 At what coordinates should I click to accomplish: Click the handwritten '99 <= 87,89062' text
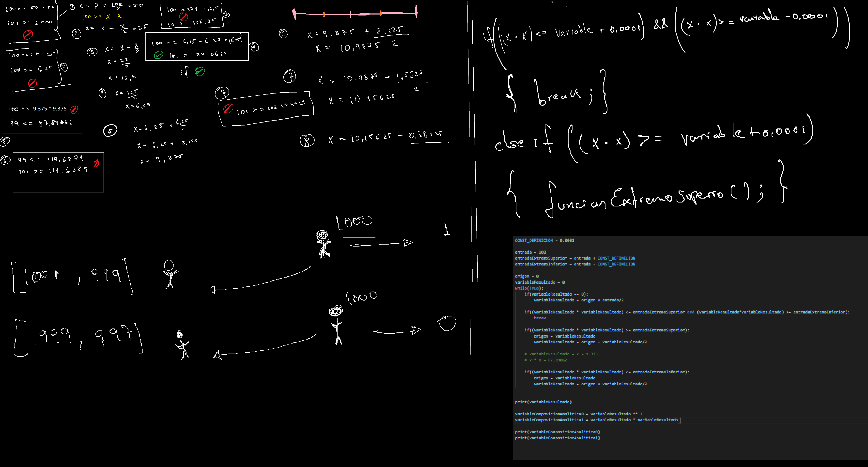[x=41, y=123]
